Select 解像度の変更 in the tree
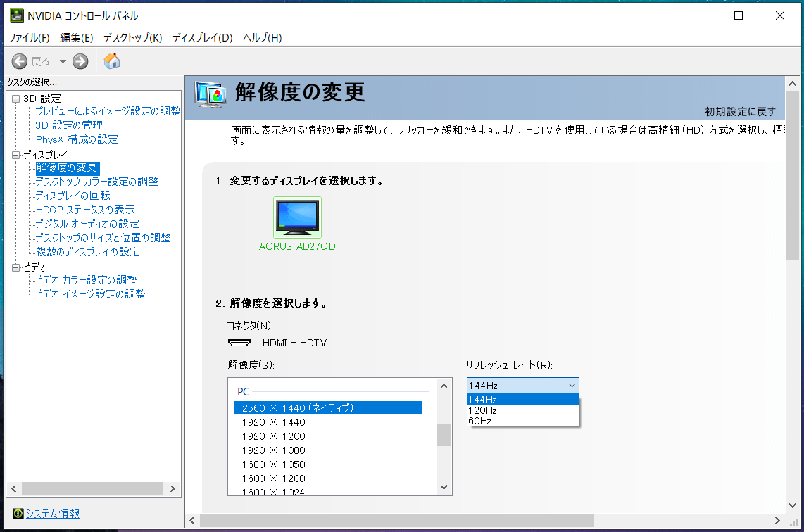This screenshot has height=532, width=804. coord(67,167)
